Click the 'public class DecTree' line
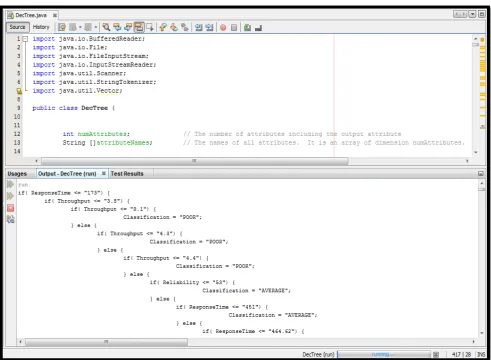Image resolution: width=491 pixels, height=360 pixels. pyautogui.click(x=73, y=108)
